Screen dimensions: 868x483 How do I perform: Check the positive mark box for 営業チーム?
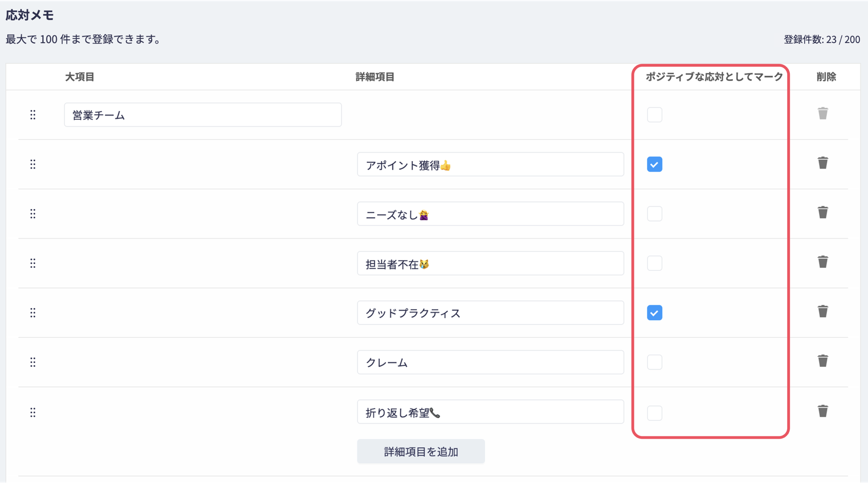tap(655, 115)
